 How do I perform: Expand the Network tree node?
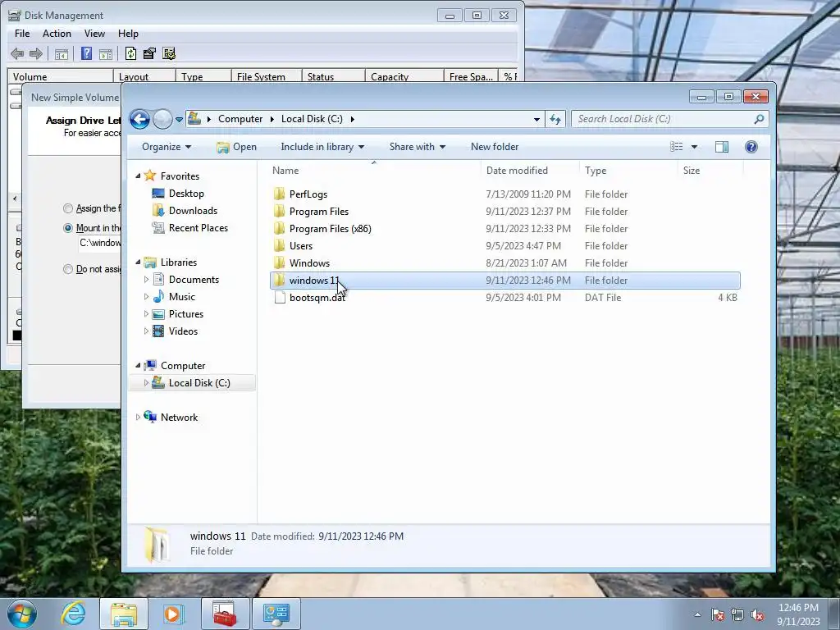click(x=138, y=418)
